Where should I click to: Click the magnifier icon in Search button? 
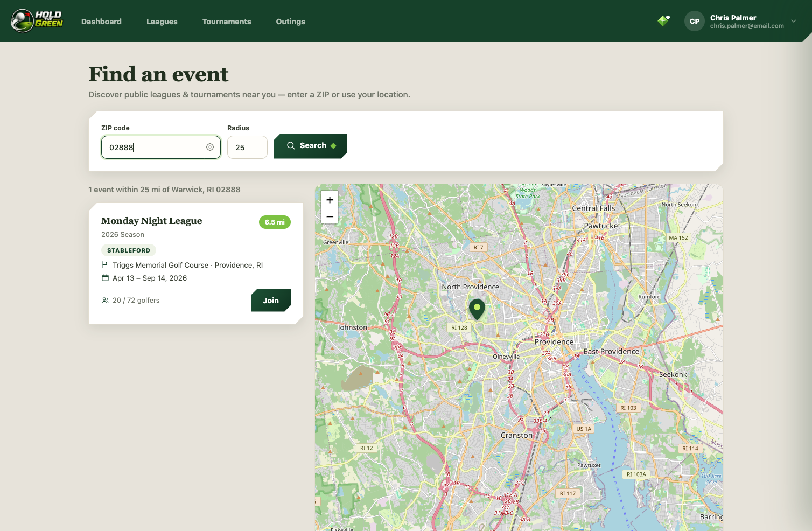point(291,145)
